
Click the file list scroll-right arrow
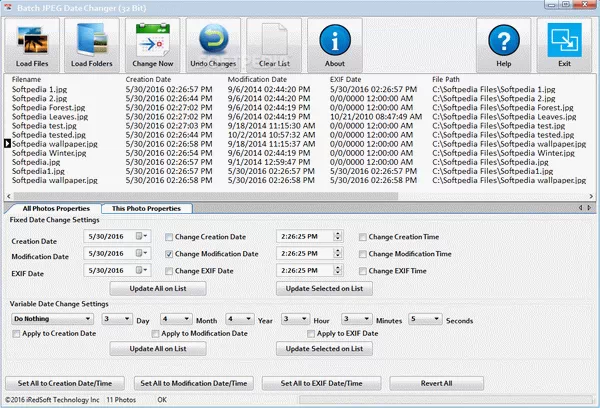click(591, 196)
